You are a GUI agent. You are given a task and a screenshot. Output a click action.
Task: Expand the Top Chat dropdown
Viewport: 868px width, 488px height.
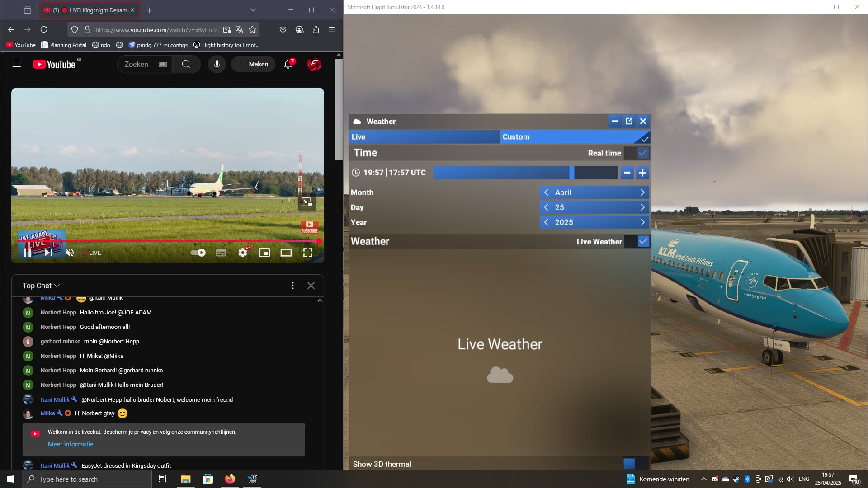pos(41,286)
